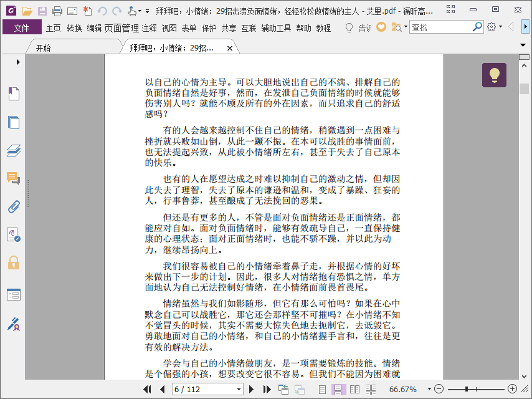Open the 文件 menu
532x399 pixels.
(x=22, y=27)
